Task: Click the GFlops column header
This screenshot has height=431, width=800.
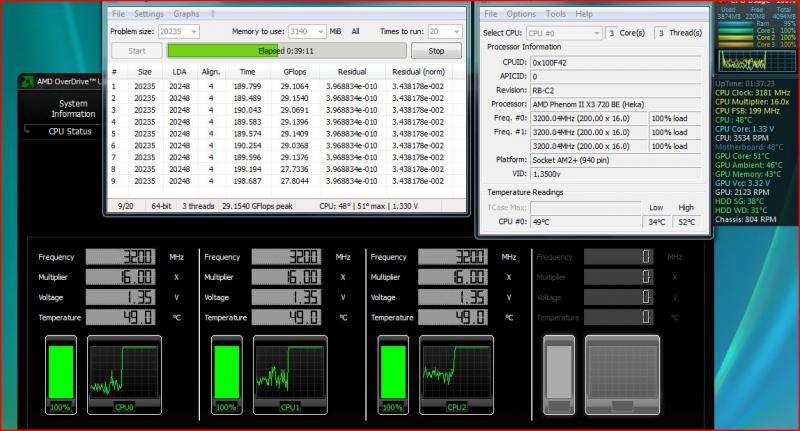Action: (x=295, y=72)
